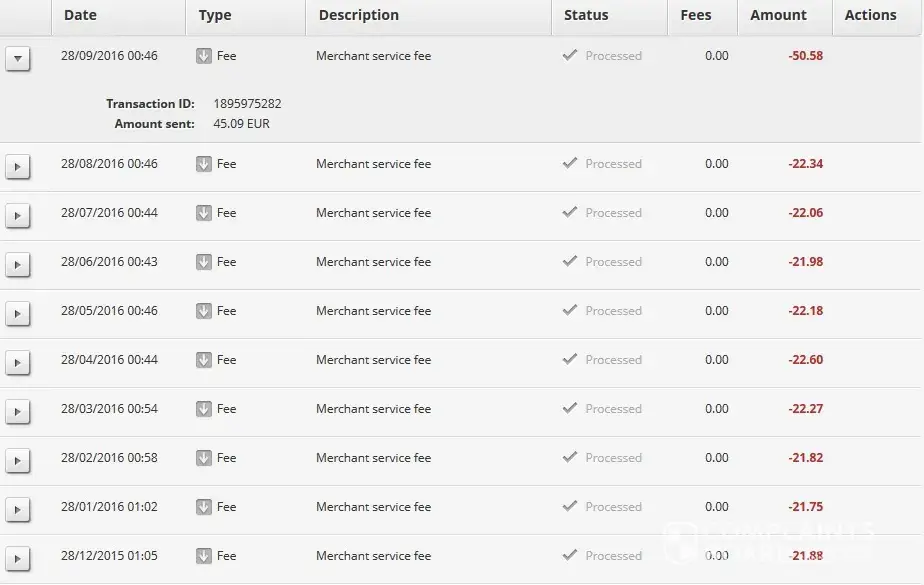The height and width of the screenshot is (585, 924).
Task: Expand details for the 28/07/2016 fee
Action: (x=18, y=215)
